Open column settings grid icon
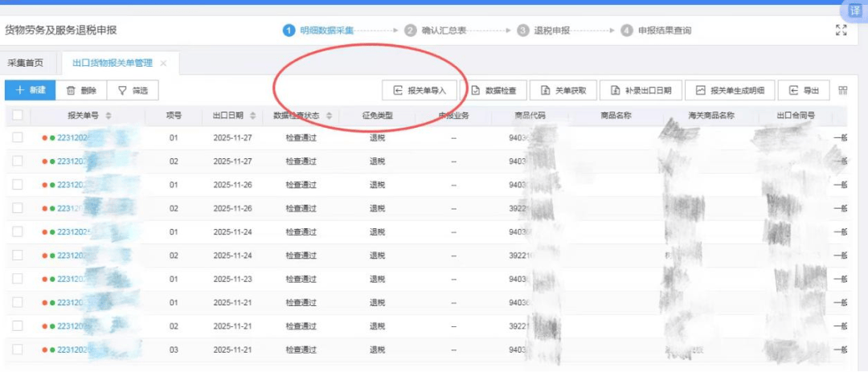868x372 pixels. coord(843,91)
